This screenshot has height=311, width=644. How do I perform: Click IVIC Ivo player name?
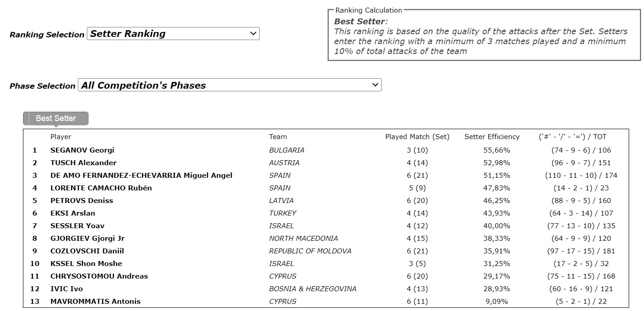click(67, 289)
